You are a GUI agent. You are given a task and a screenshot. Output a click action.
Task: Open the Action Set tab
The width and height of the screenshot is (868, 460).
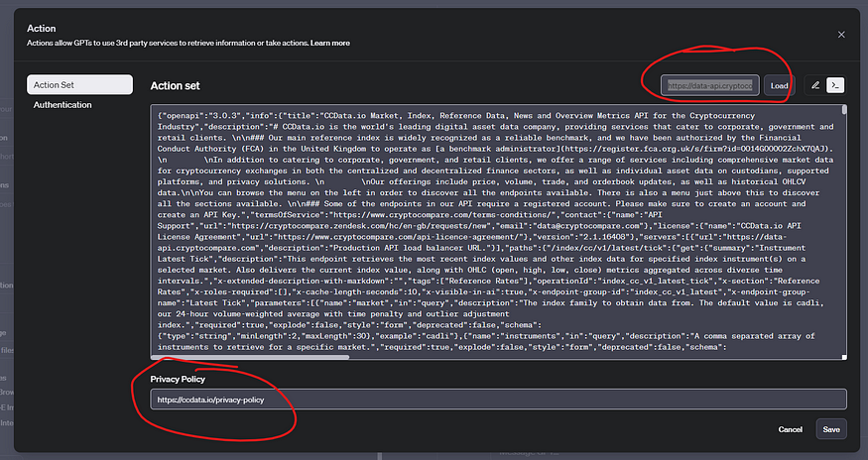[79, 84]
